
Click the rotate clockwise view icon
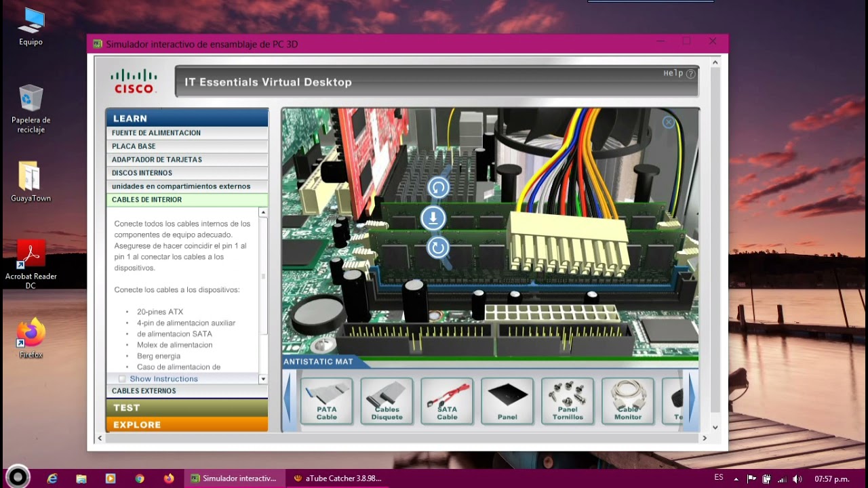coord(439,247)
